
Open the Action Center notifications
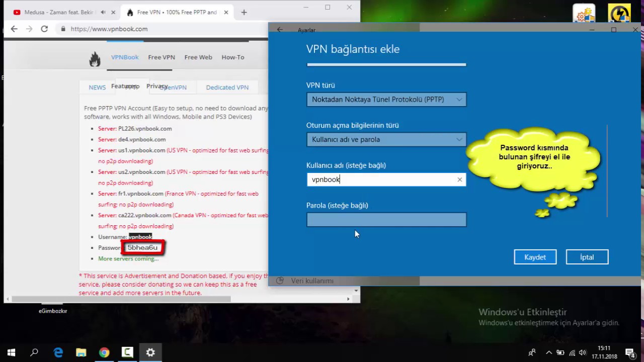pyautogui.click(x=630, y=353)
